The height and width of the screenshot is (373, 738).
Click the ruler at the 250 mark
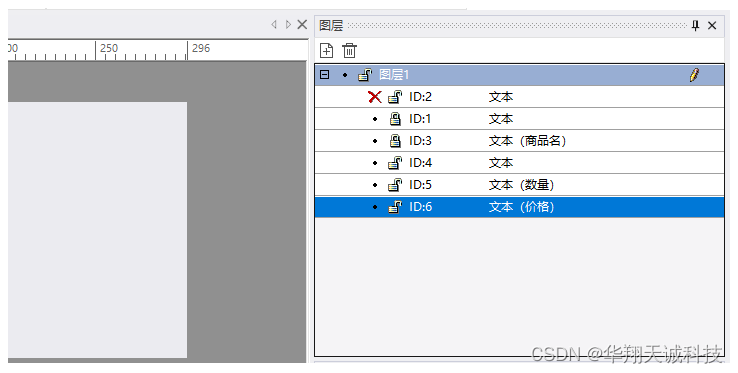click(108, 48)
